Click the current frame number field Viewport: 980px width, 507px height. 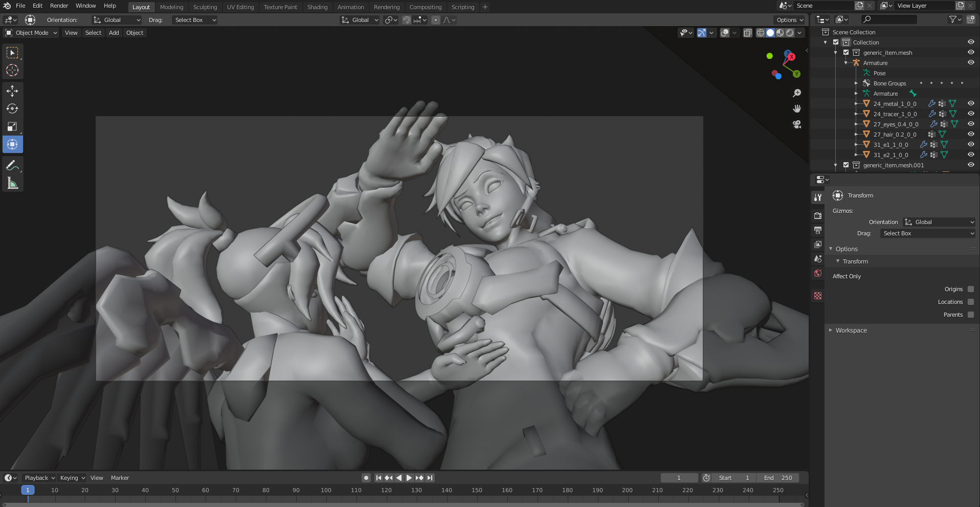(679, 478)
